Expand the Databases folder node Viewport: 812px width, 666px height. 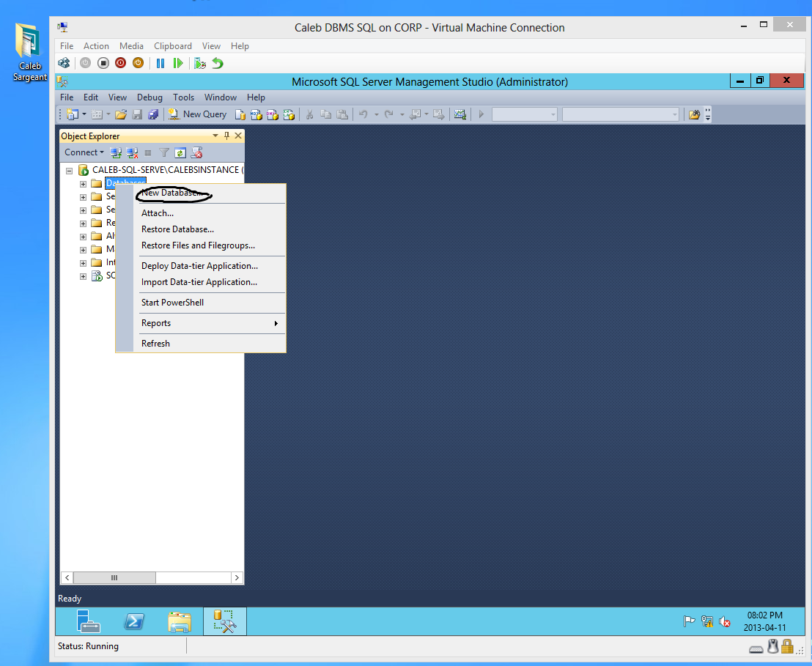(83, 184)
